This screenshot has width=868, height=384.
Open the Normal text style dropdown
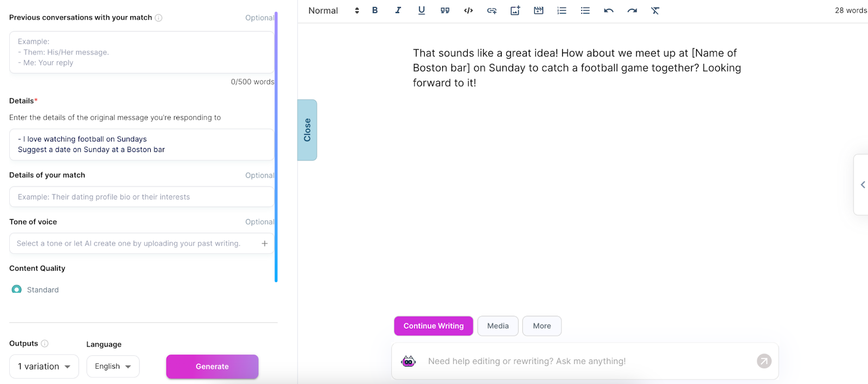pos(333,10)
